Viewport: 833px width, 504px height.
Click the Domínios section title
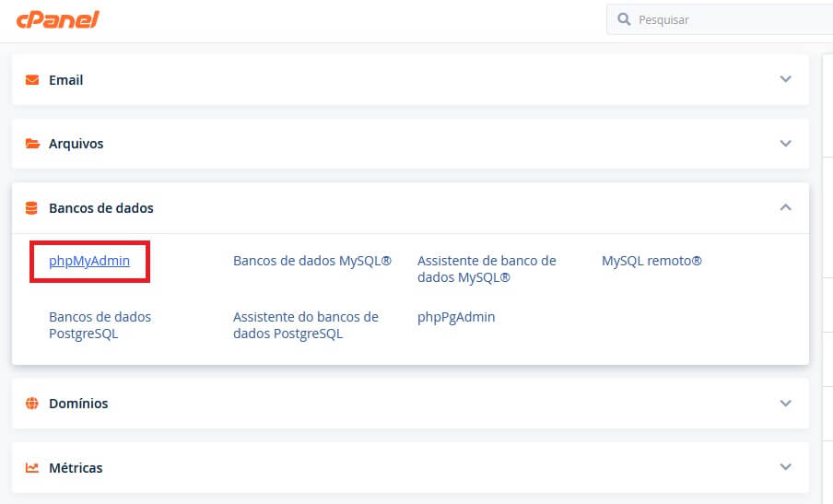pyautogui.click(x=78, y=403)
